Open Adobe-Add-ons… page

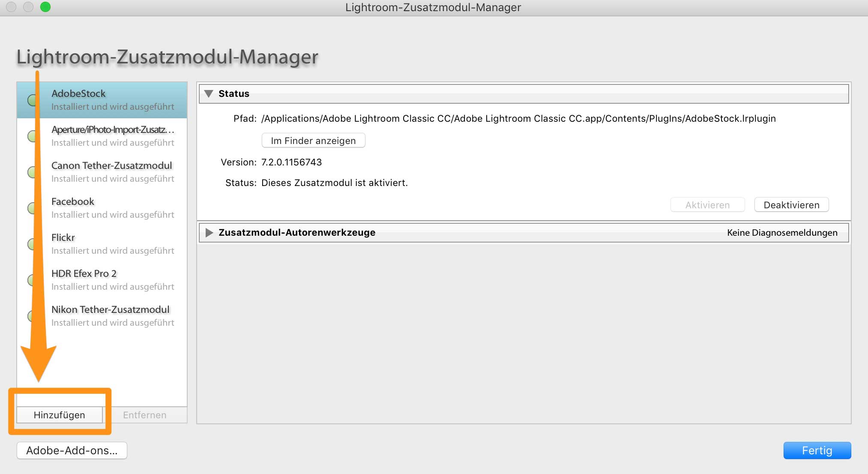[72, 450]
